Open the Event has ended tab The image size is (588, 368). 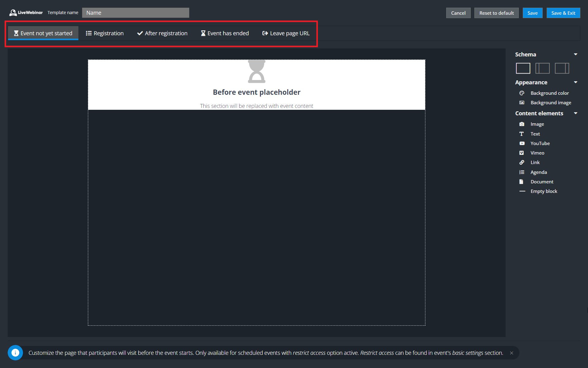(x=224, y=33)
